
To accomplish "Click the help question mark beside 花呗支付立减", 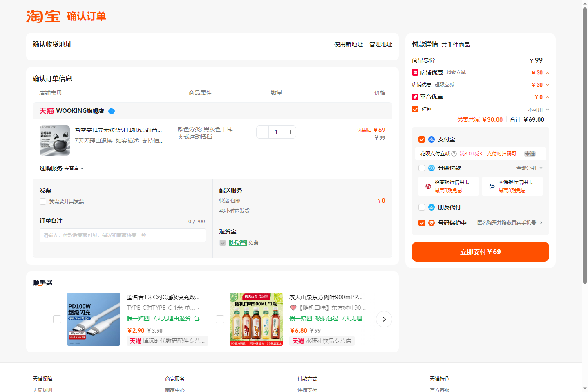I will pyautogui.click(x=454, y=154).
